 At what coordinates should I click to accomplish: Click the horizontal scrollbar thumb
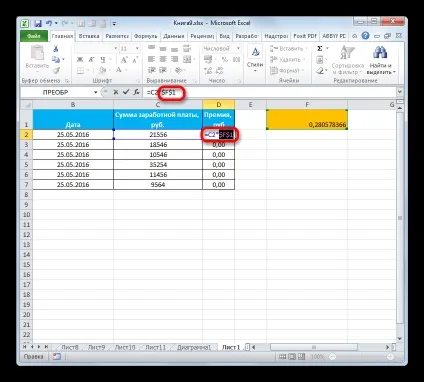pyautogui.click(x=314, y=347)
